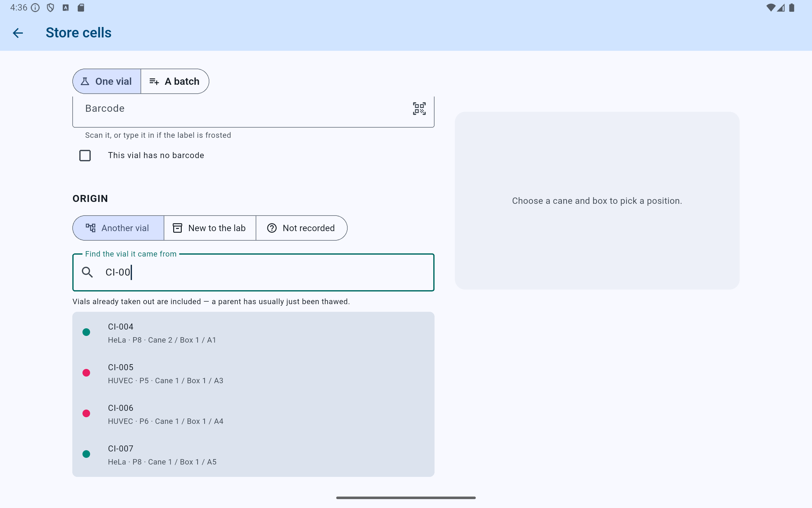The image size is (812, 508).
Task: Tap the SD card icon in status bar
Action: 81,8
